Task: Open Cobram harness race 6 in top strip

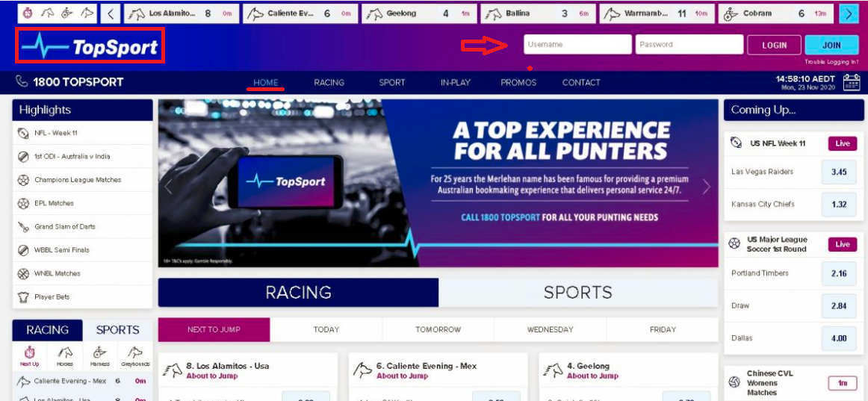Action: pos(776,13)
